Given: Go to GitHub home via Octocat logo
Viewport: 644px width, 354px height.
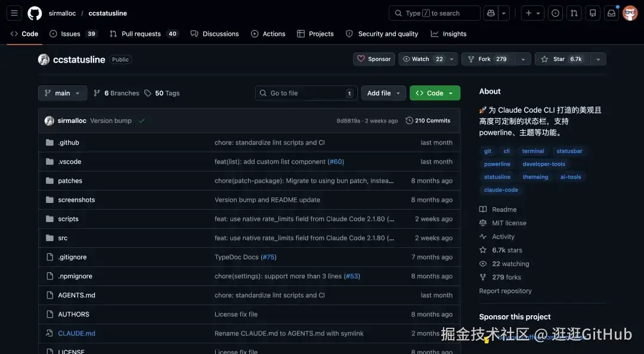Looking at the screenshot, I should click(35, 13).
